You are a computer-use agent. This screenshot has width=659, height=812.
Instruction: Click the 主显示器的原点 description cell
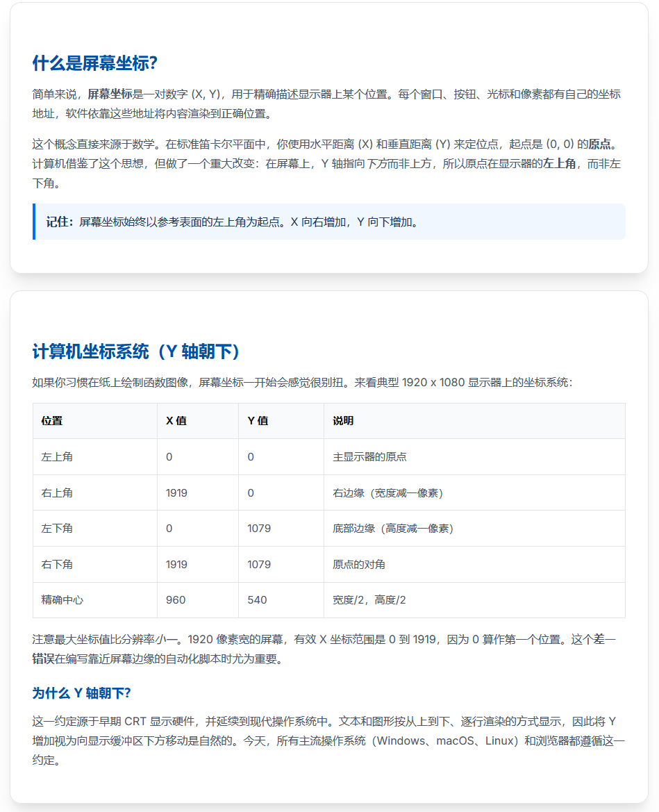point(474,457)
